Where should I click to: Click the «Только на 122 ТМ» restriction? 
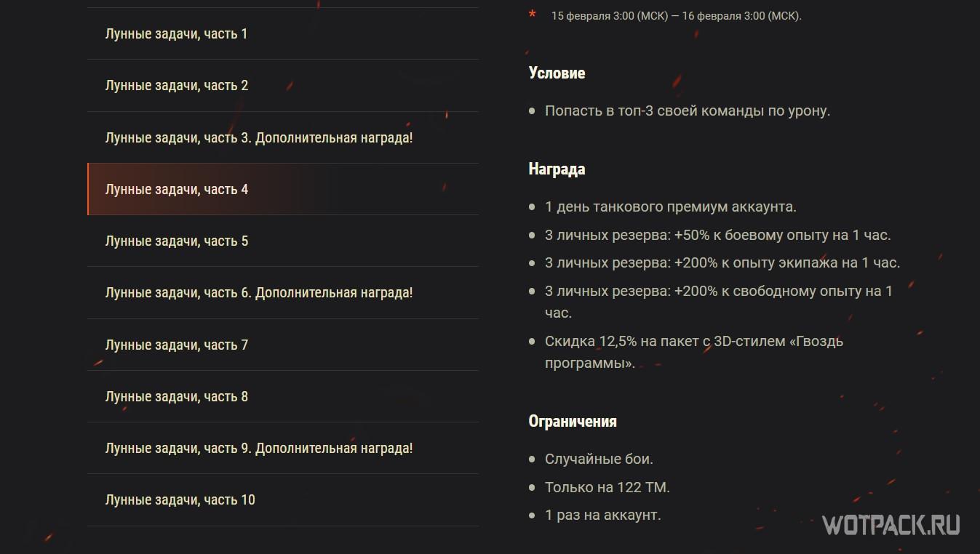[x=607, y=487]
